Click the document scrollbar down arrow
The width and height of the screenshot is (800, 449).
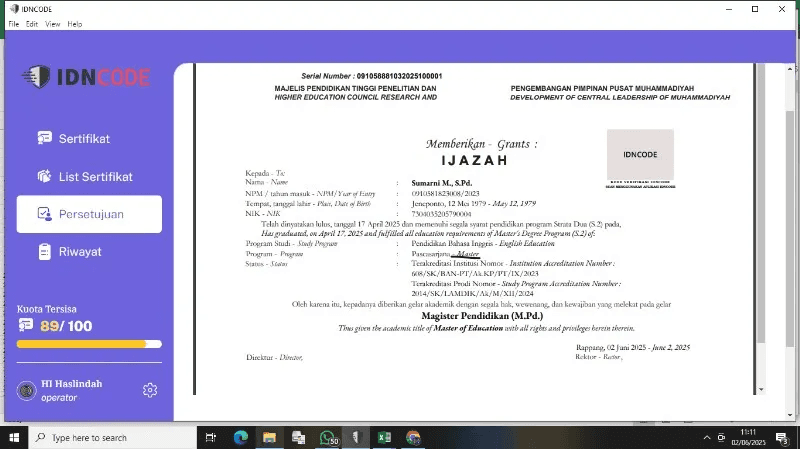click(761, 390)
